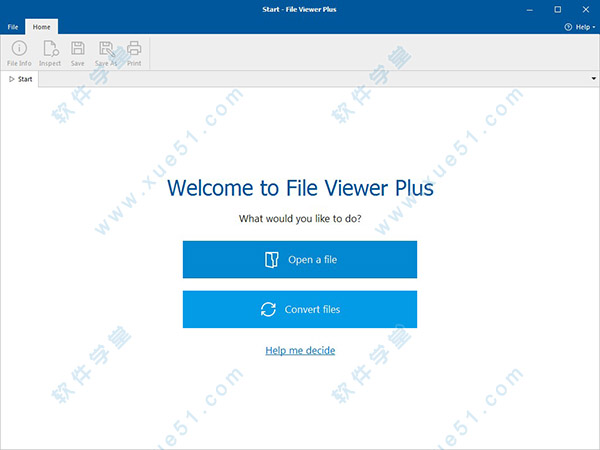Select the Start document tab
The image size is (600, 450).
[25, 78]
